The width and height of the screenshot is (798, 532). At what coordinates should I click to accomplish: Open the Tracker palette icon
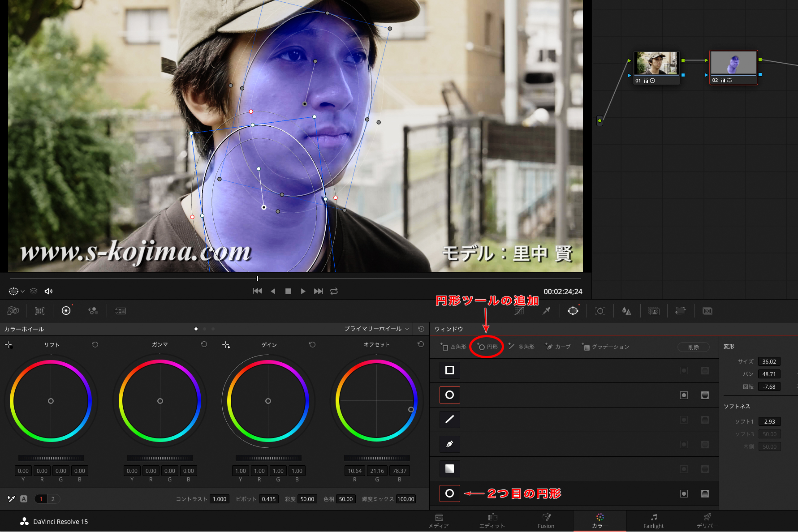coord(600,311)
